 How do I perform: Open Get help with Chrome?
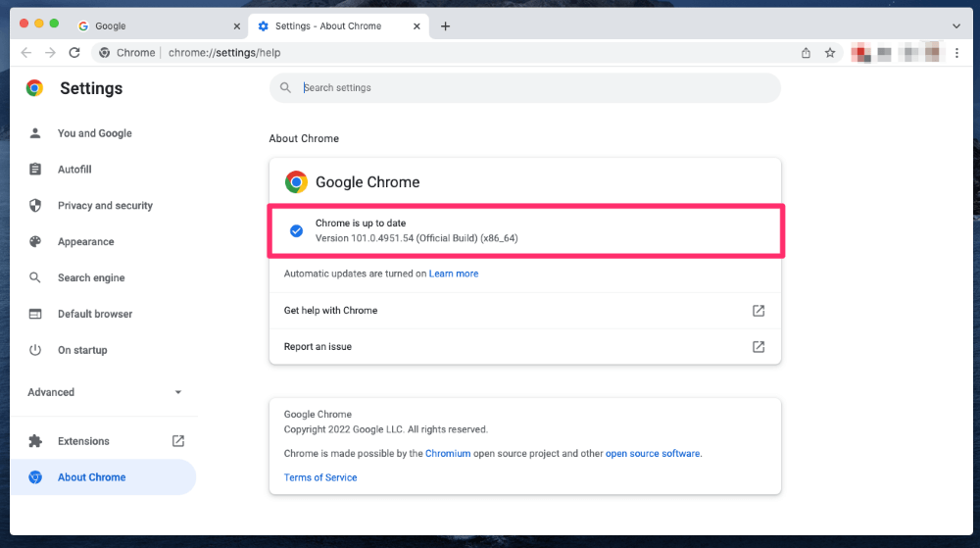pyautogui.click(x=525, y=311)
